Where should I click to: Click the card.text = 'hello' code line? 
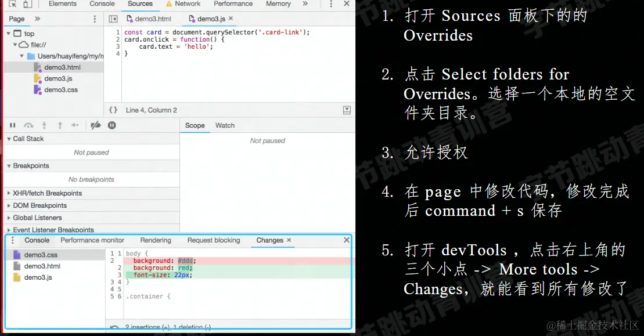pos(176,47)
